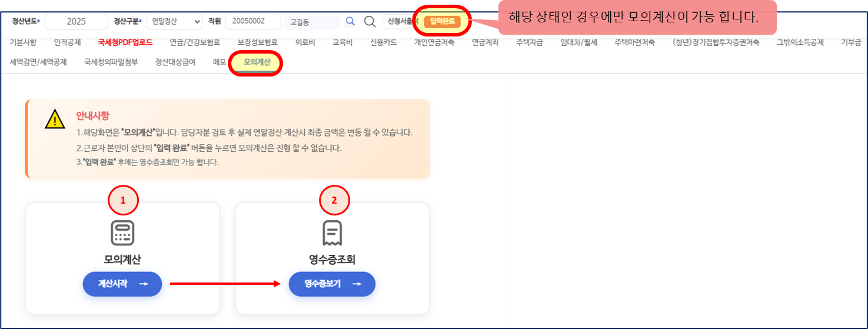Click the notice line starting with 1.해당화면은

[x=244, y=132]
